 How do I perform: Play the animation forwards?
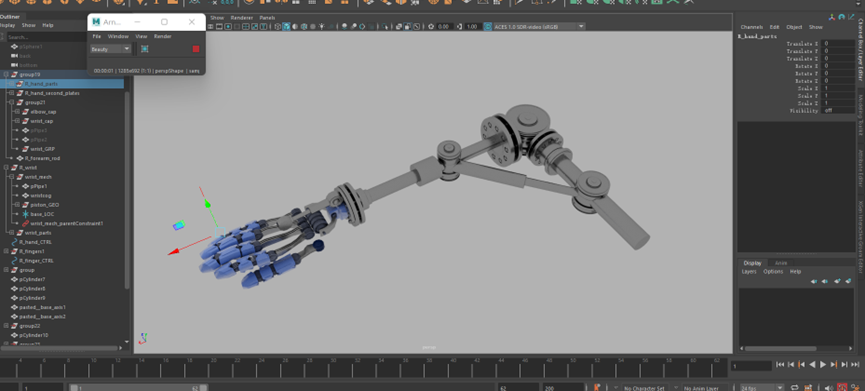click(823, 365)
